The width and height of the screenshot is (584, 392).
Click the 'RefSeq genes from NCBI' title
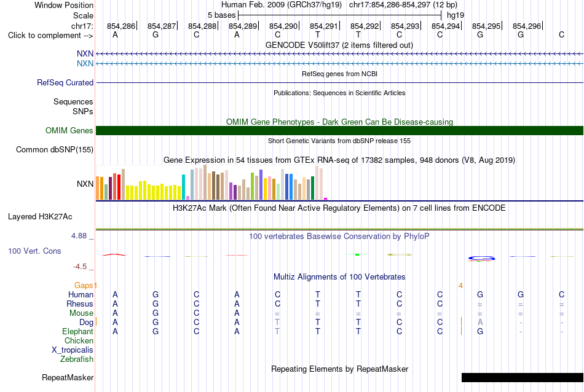point(340,74)
